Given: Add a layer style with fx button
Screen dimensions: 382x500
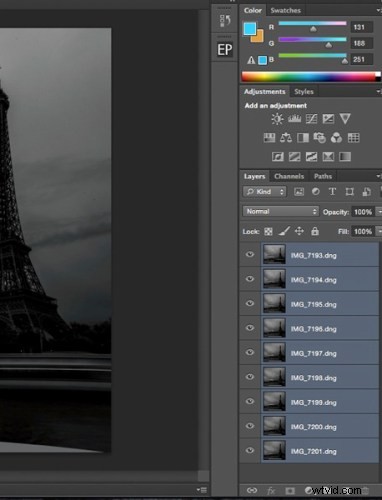Looking at the screenshot, I should [271, 490].
